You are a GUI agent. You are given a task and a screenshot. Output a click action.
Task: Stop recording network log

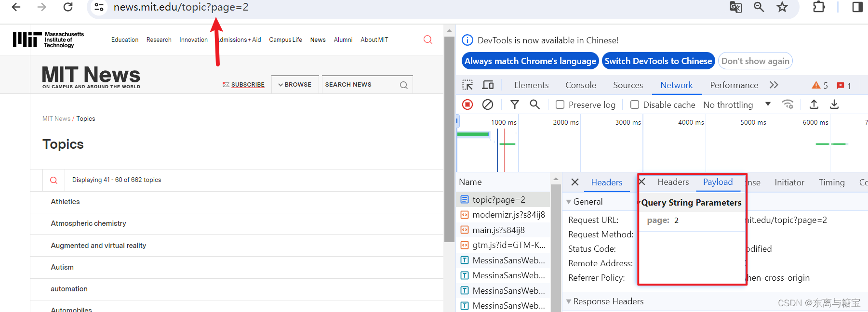coord(467,104)
